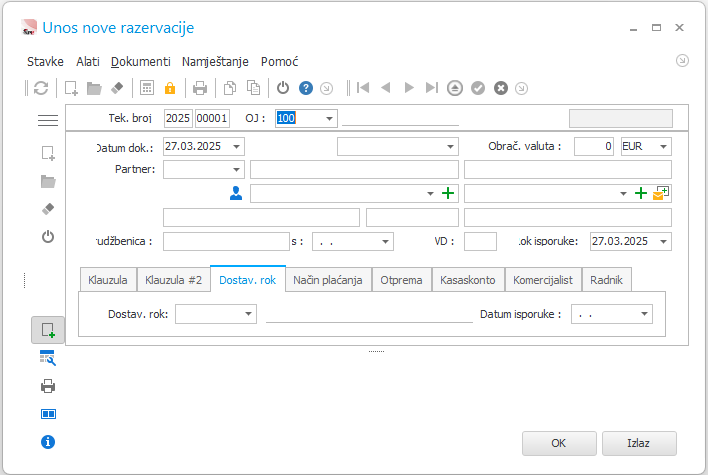Click the power icon in top toolbar
Viewport: 708px width, 475px height.
pyautogui.click(x=283, y=88)
